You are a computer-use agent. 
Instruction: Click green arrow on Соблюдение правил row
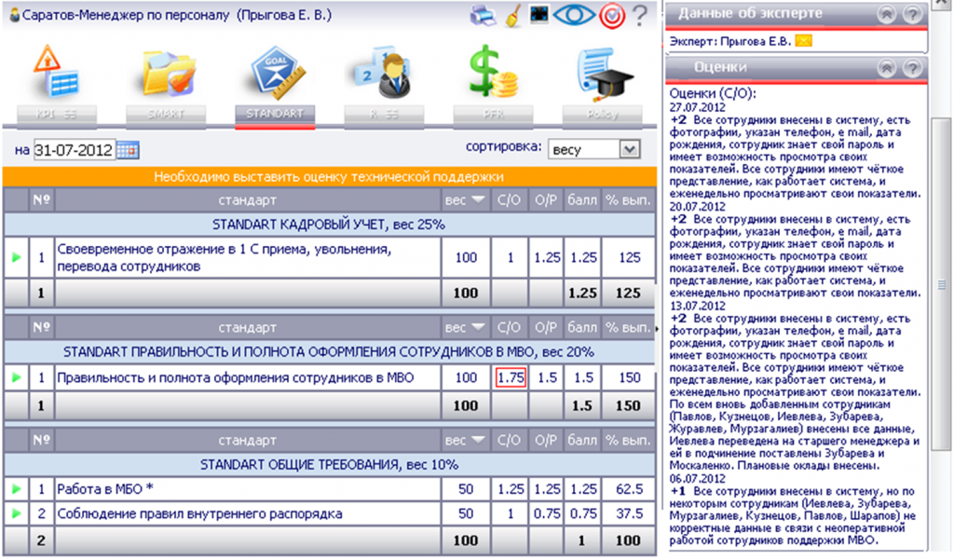(17, 513)
